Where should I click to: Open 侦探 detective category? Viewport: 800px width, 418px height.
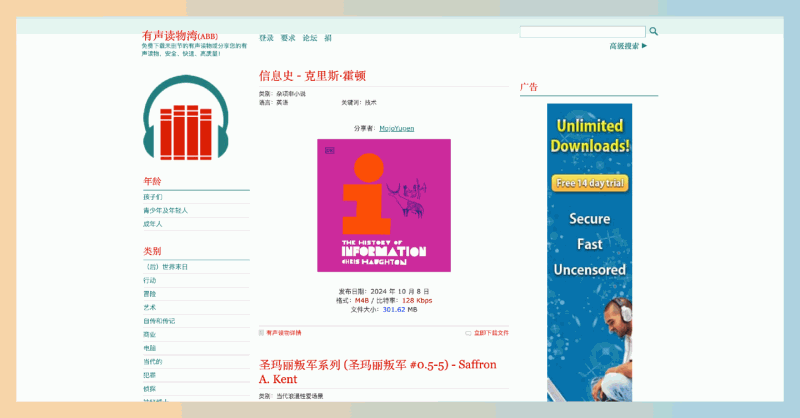149,389
